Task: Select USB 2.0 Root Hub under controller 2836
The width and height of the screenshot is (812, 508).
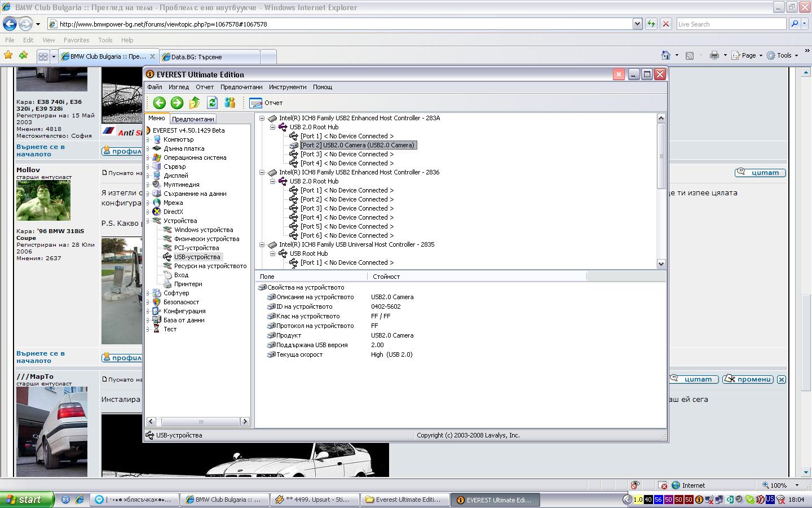Action: point(314,181)
